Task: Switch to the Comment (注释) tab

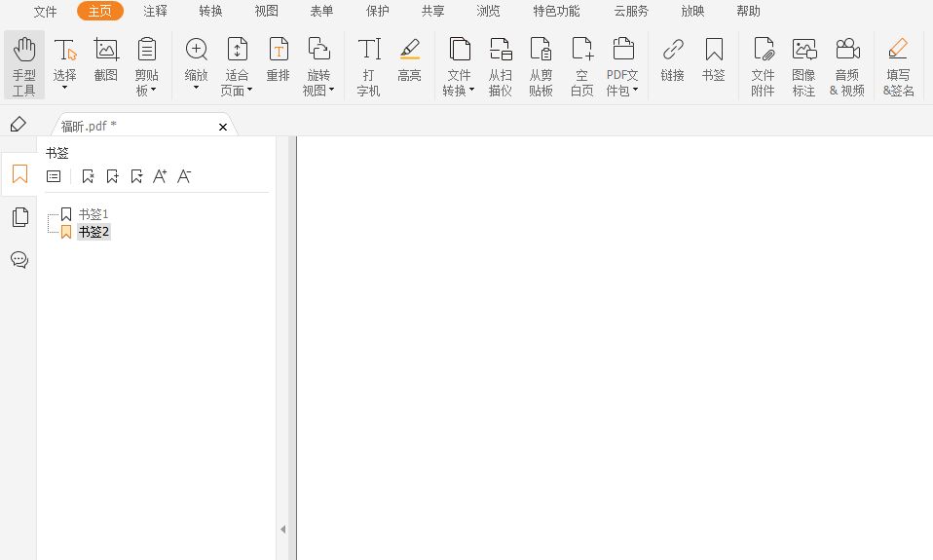Action: [155, 12]
